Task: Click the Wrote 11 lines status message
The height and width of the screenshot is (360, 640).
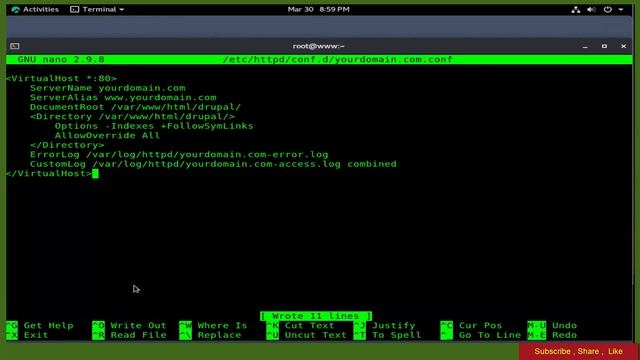Action: (x=316, y=316)
